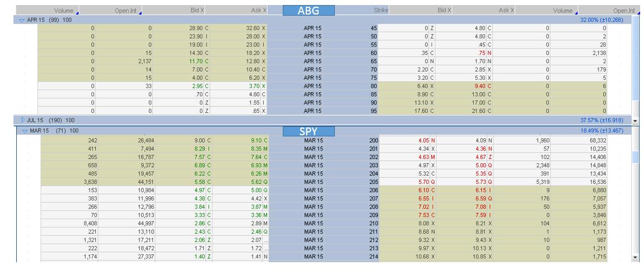Click the ABG strike 70 cell
This screenshot has height=270, width=644.
click(x=374, y=70)
